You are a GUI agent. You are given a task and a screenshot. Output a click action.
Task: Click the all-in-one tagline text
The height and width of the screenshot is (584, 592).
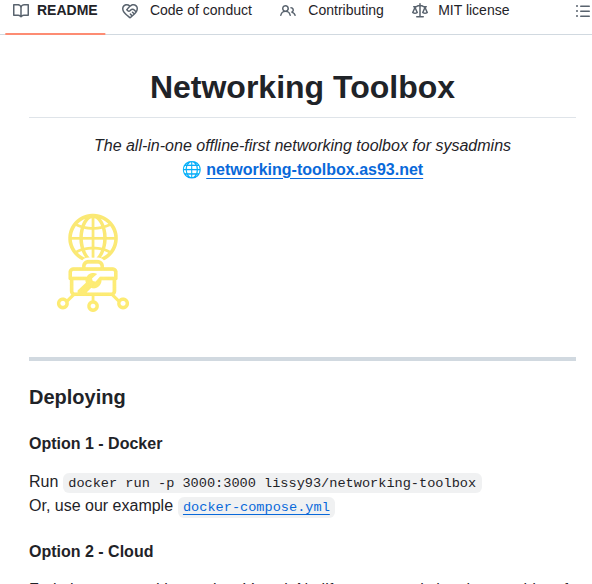click(302, 145)
